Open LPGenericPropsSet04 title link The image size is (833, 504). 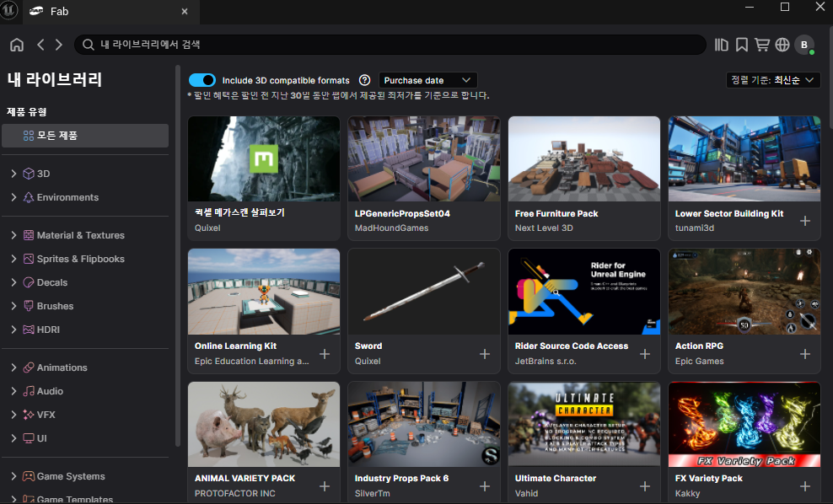tap(402, 213)
